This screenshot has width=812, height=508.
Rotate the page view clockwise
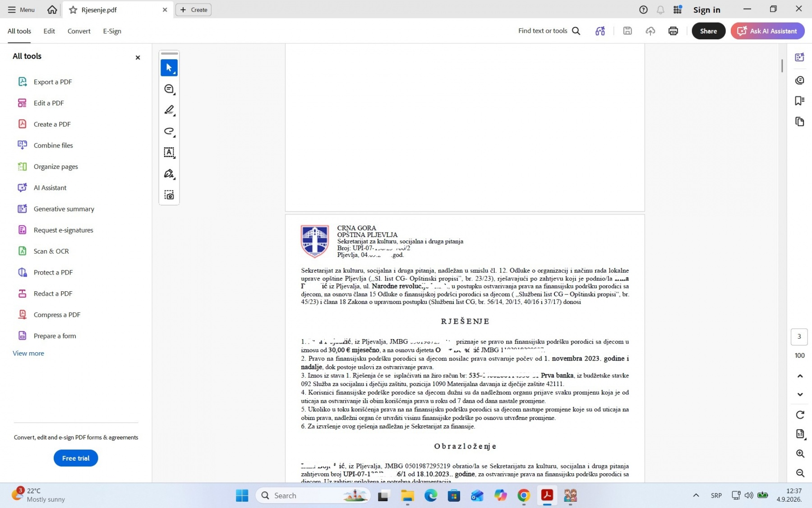coord(800,415)
